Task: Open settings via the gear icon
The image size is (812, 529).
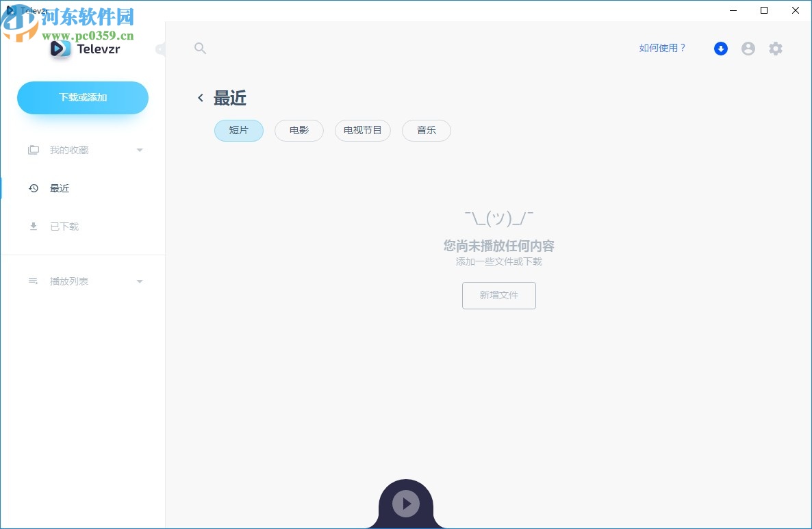Action: 775,48
